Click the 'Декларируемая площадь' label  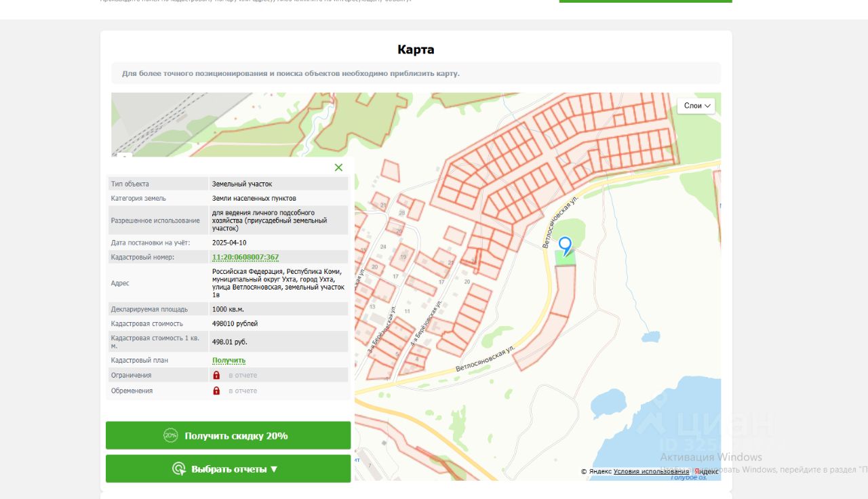pyautogui.click(x=149, y=309)
